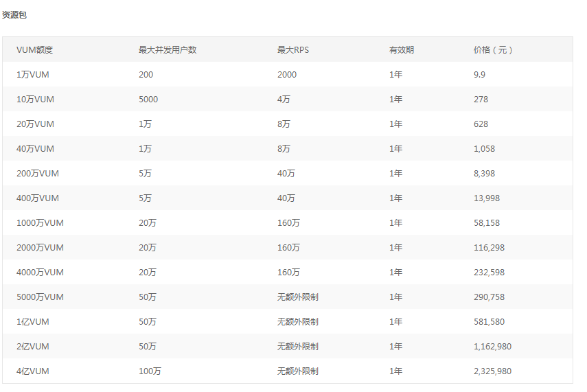Click 160万 in the 4000万VUM row

point(288,272)
